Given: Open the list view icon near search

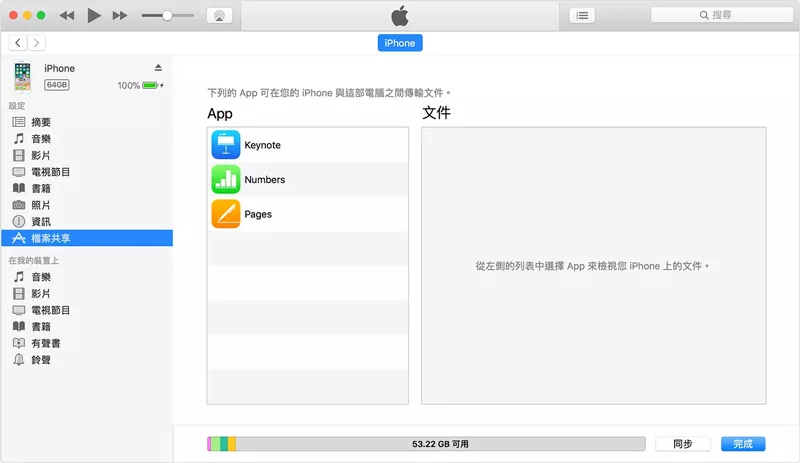Looking at the screenshot, I should coord(582,16).
